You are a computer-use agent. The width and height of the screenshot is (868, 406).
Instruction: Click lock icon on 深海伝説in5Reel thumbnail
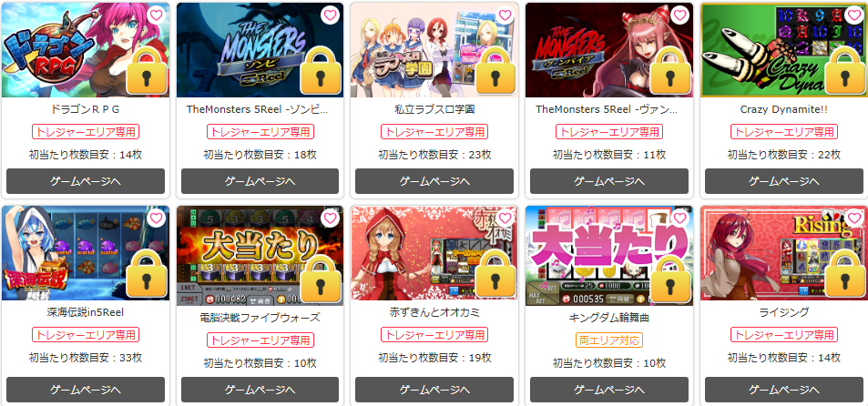[147, 273]
